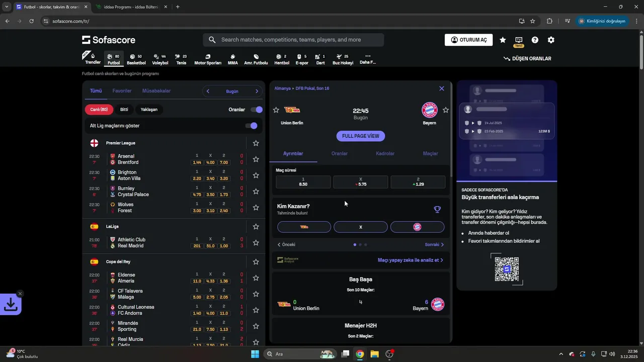
Task: Click the OTURUM AÇ button
Action: [468, 40]
